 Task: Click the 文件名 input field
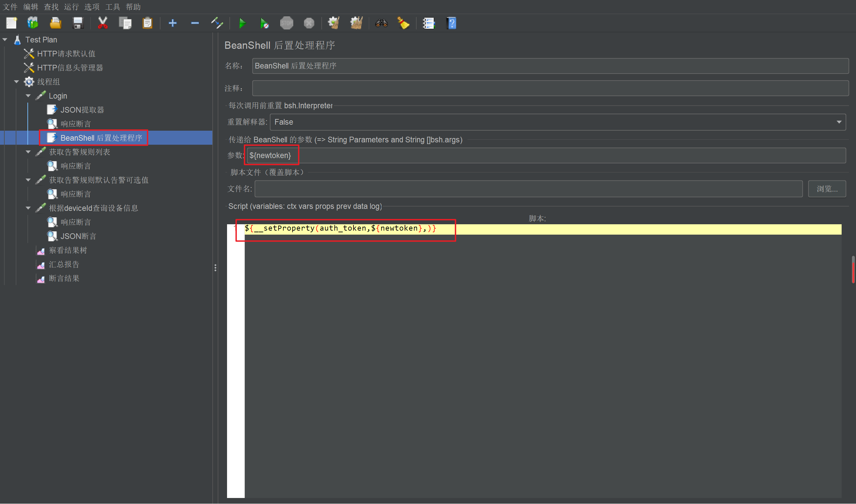(529, 189)
